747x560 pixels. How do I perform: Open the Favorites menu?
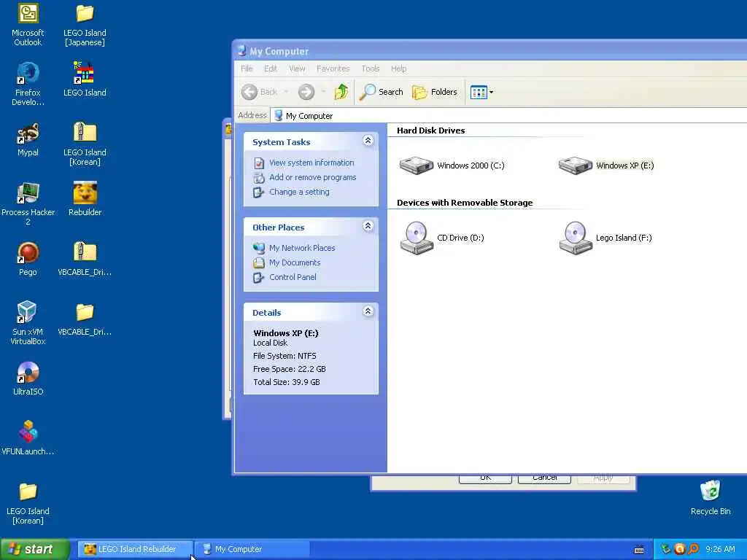coord(333,69)
